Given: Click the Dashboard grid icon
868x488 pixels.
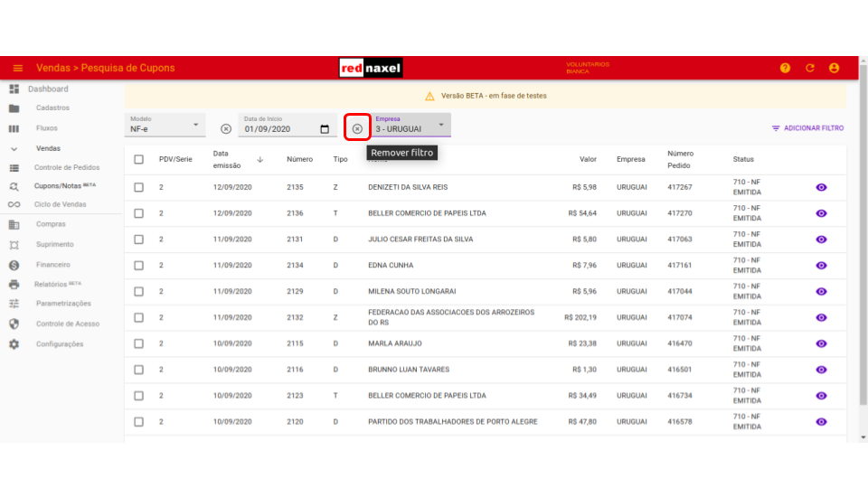Looking at the screenshot, I should [x=14, y=89].
